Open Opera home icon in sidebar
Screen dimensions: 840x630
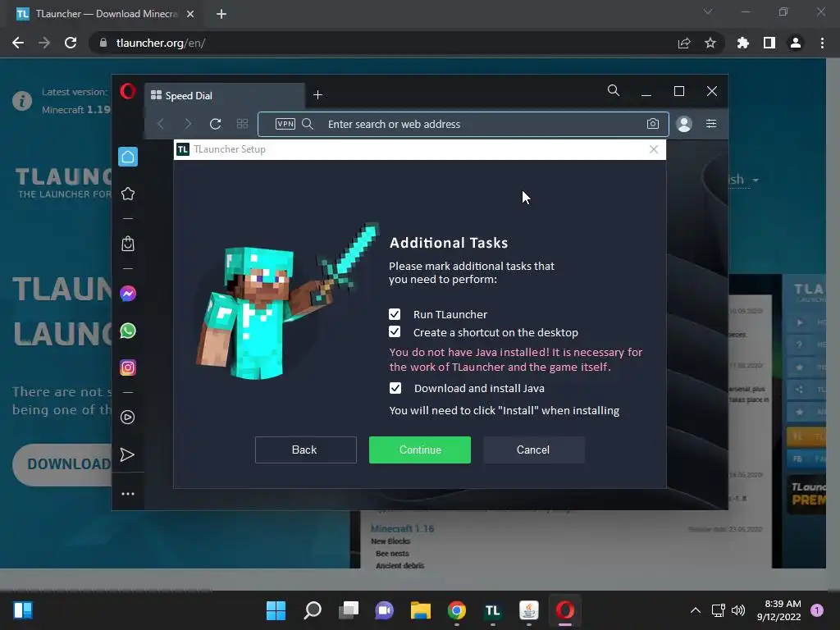pos(127,157)
